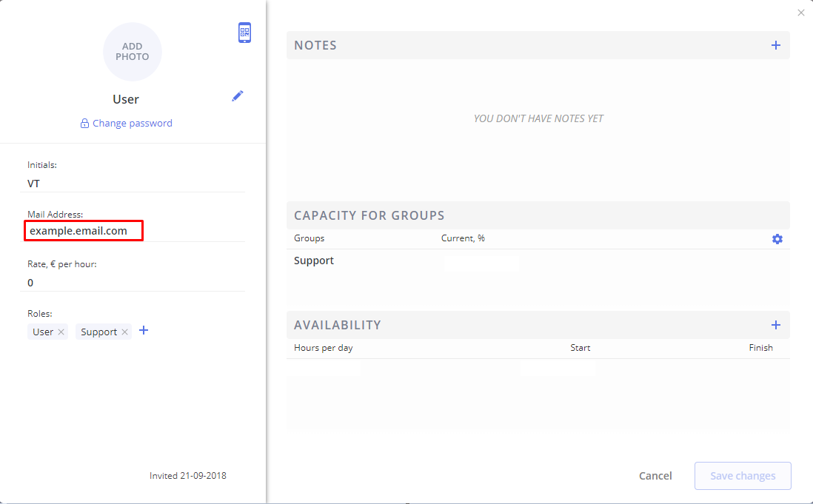Click the Save changes button
The width and height of the screenshot is (813, 504).
(743, 476)
